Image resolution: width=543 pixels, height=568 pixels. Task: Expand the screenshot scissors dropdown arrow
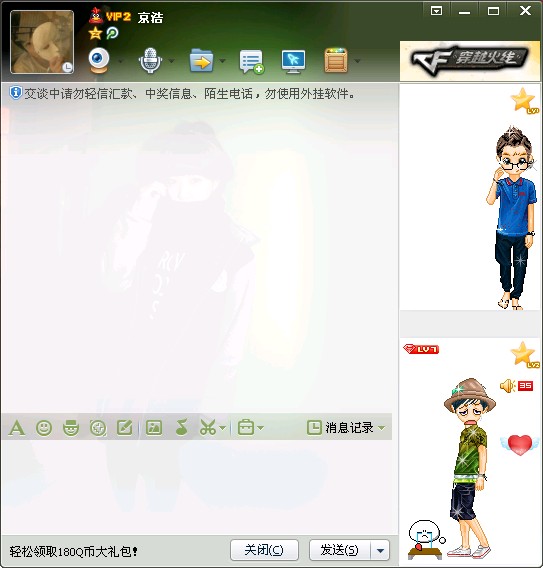[223, 429]
